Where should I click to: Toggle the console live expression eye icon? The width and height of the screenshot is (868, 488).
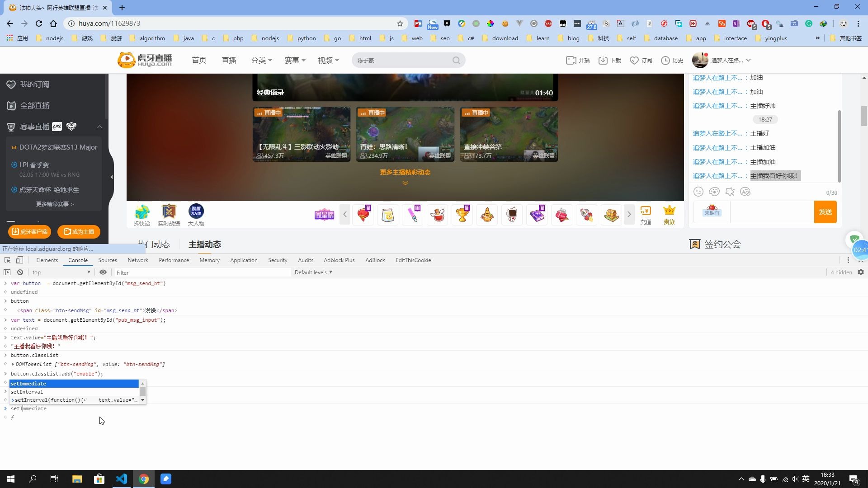(x=103, y=272)
